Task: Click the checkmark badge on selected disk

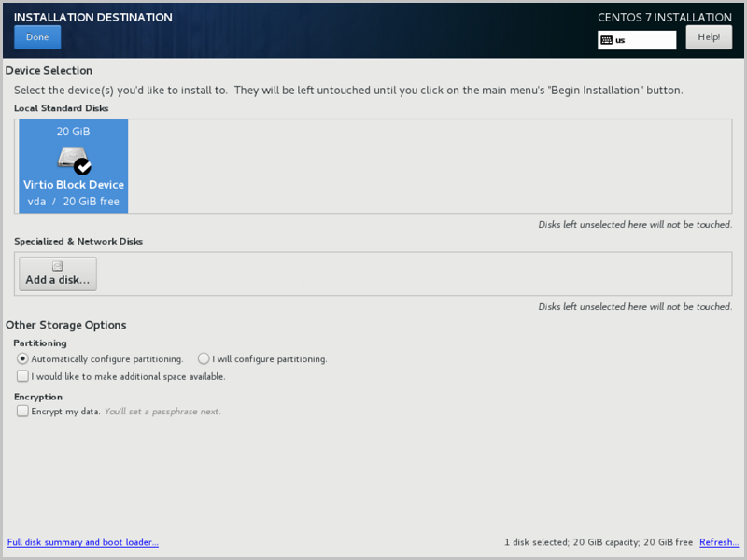Action: click(x=83, y=167)
